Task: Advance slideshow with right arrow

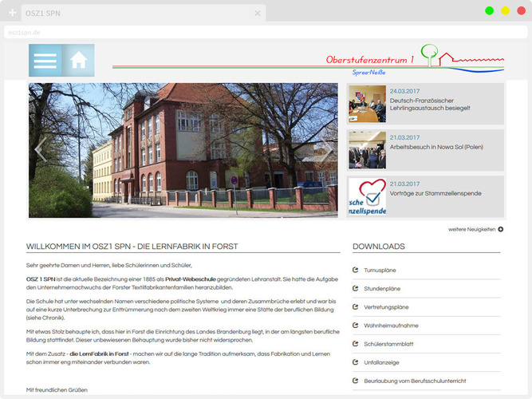Action: (325, 151)
